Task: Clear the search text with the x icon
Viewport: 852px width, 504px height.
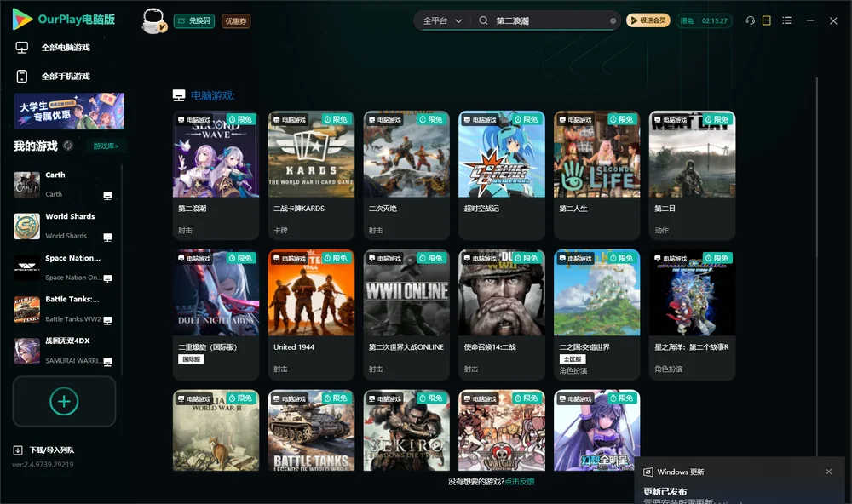Action: pyautogui.click(x=613, y=20)
